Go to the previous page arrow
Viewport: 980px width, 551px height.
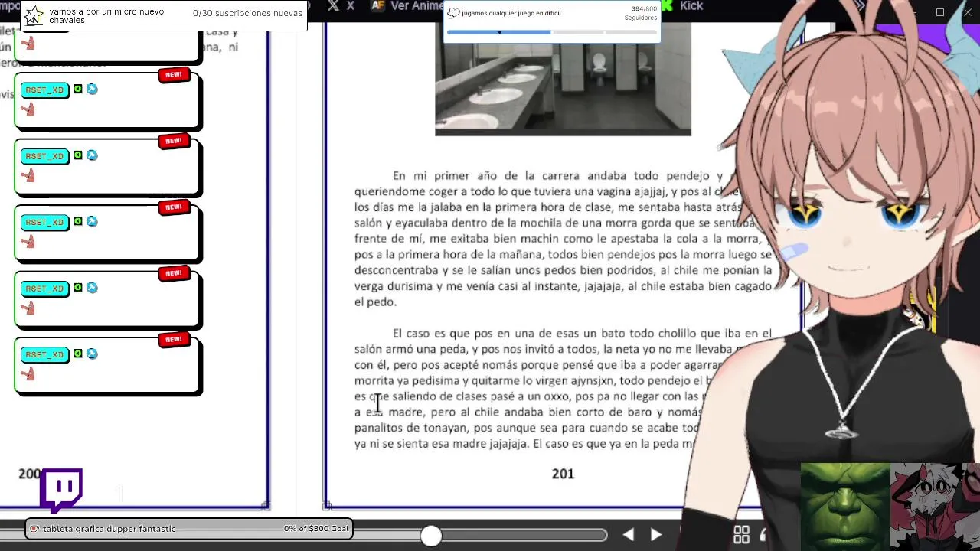(x=628, y=535)
